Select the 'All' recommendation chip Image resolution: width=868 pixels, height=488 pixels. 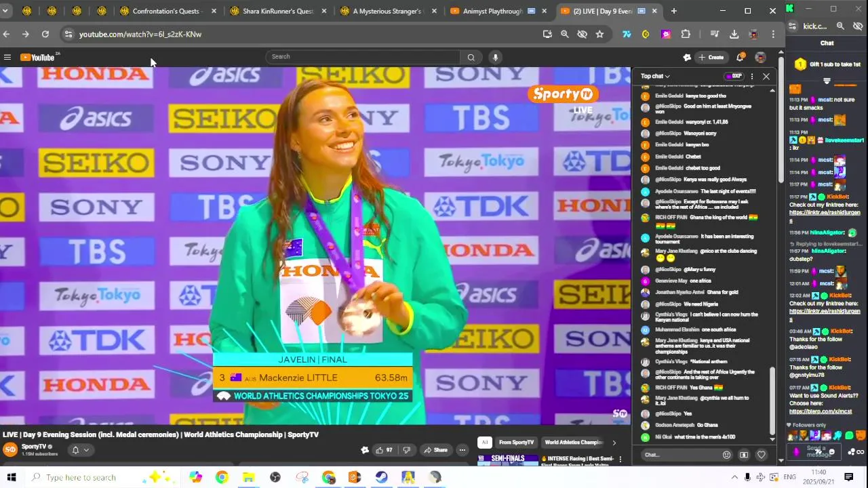pos(484,443)
